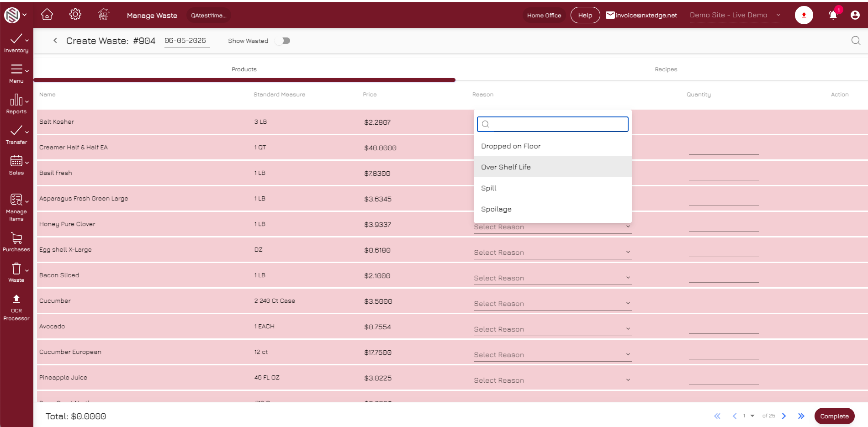
Task: Click the envelope icon beside invoice email
Action: (x=610, y=15)
